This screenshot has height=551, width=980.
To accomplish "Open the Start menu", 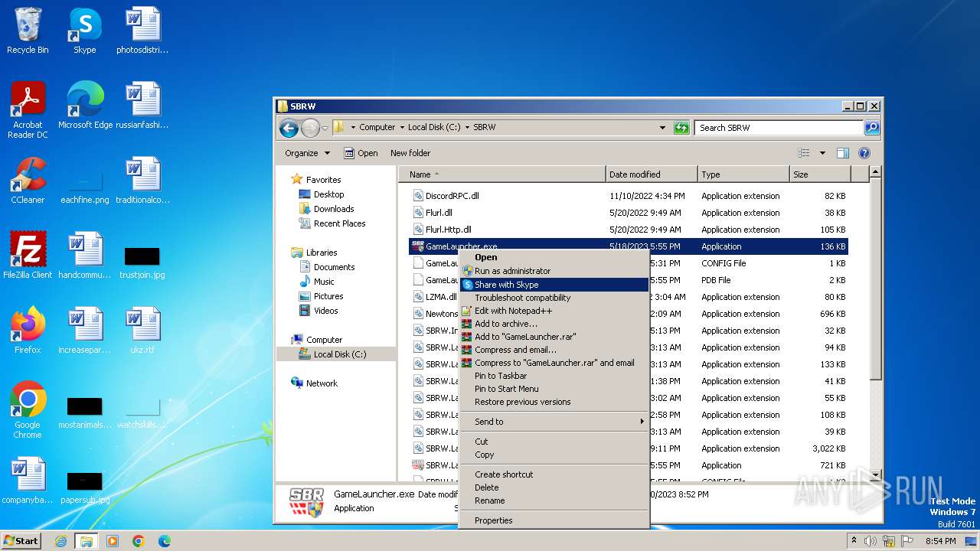I will (x=21, y=541).
